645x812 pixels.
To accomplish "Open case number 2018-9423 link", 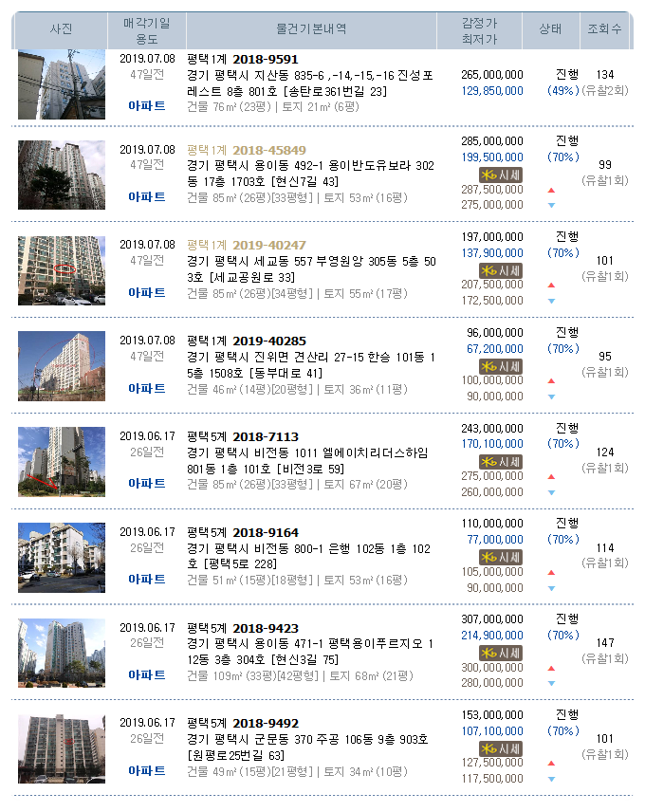I will coord(266,628).
